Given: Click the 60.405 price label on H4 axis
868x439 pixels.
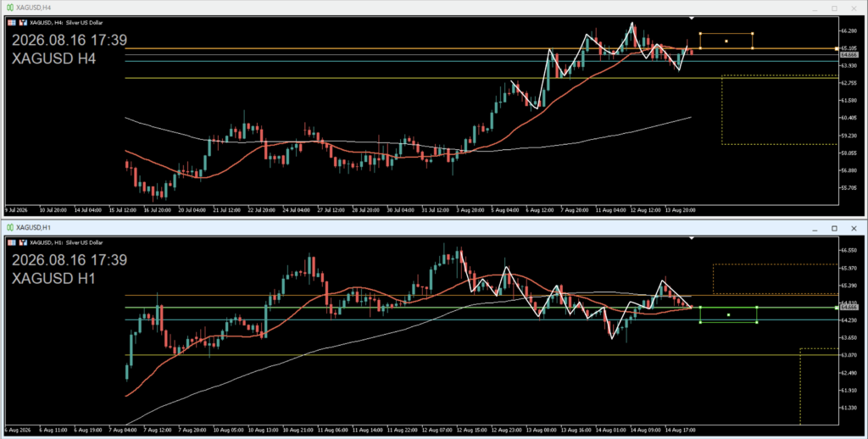Looking at the screenshot, I should click(x=849, y=118).
